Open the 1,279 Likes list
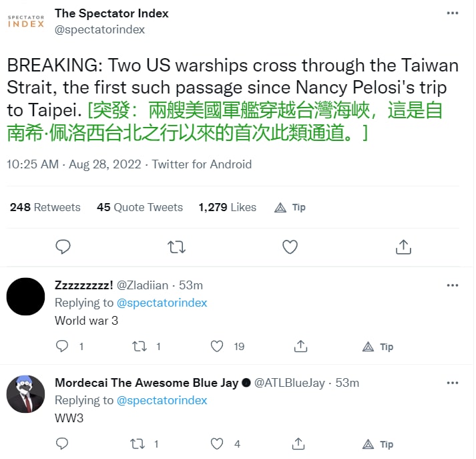 [x=227, y=207]
